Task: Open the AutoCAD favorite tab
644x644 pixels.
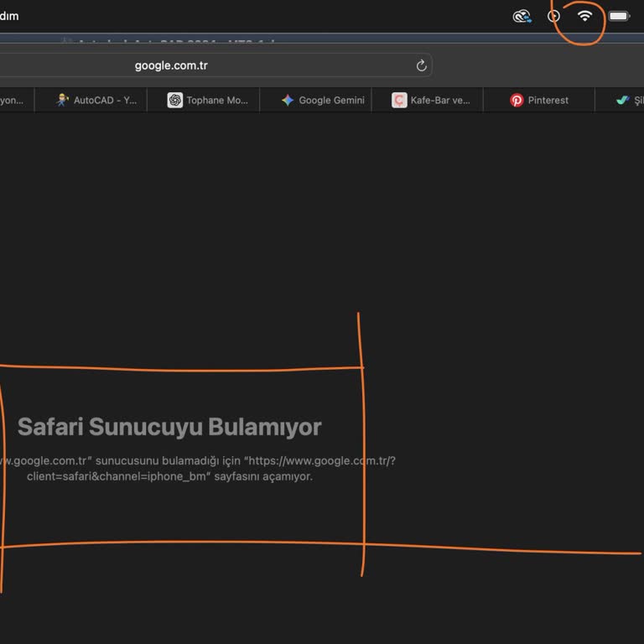Action: click(91, 100)
